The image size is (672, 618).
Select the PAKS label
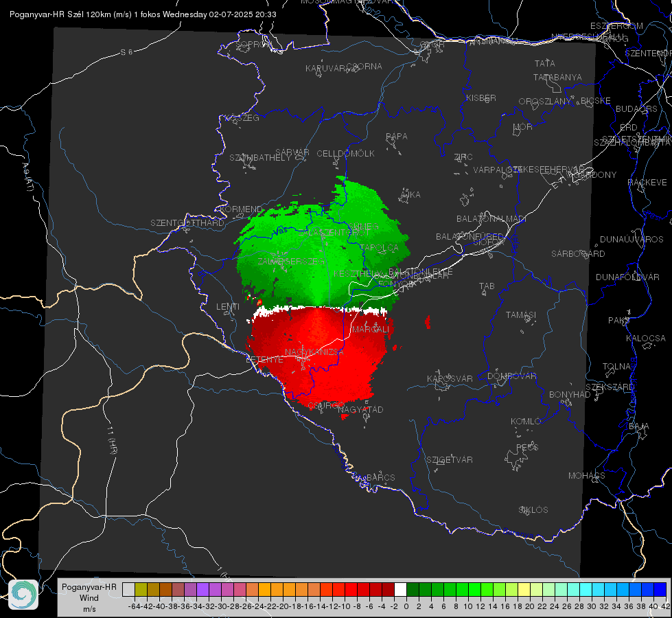(x=619, y=321)
